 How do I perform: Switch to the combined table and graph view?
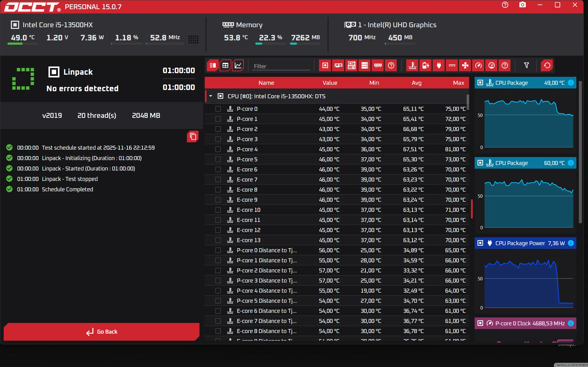tap(212, 66)
